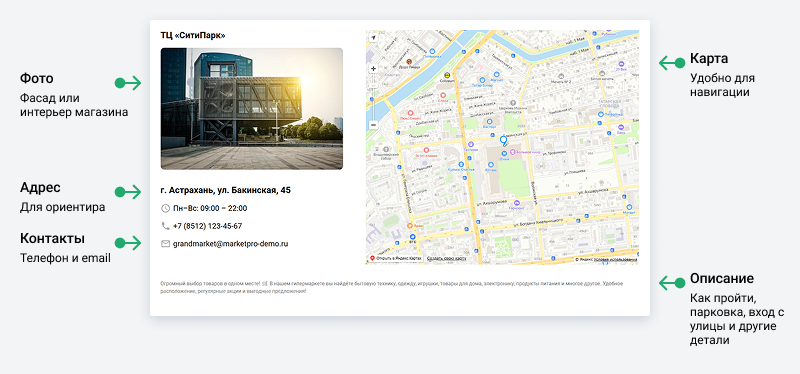Click the 'Создать свою карту' link
Viewport: 800px width, 374px height.
[446, 258]
